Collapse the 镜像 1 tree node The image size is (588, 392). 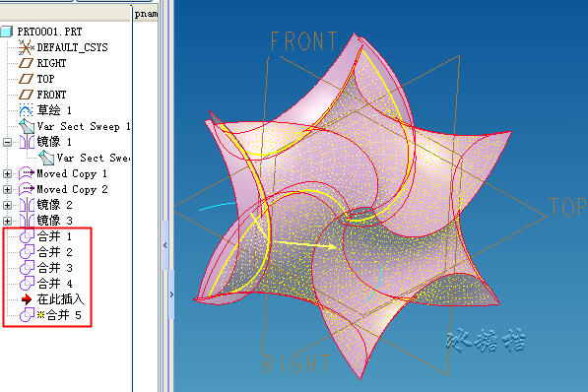pos(7,142)
